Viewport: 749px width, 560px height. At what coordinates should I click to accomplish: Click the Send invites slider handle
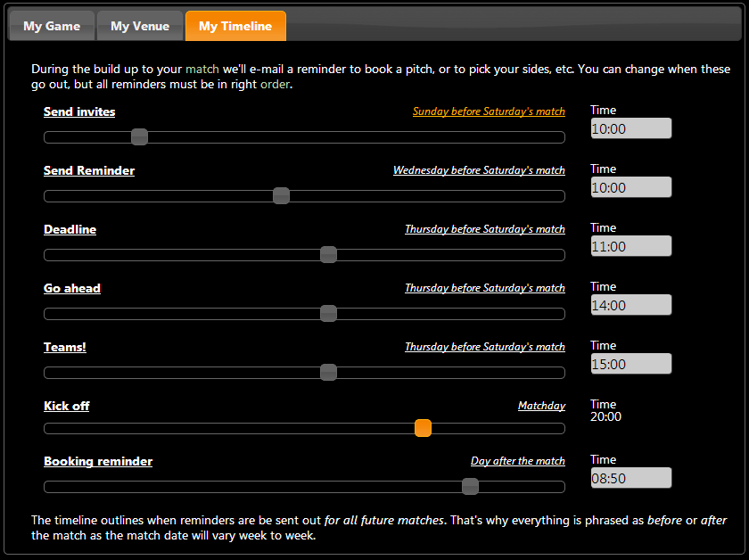[x=139, y=137]
